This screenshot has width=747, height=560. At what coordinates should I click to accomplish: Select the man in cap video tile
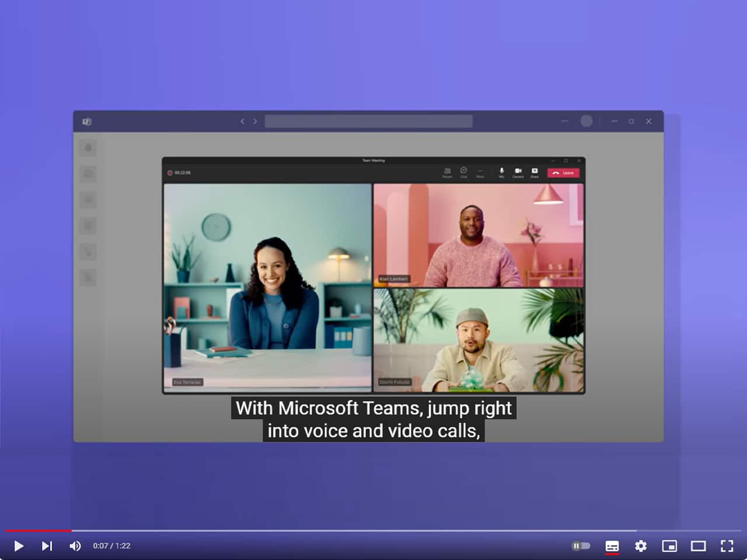[x=479, y=340]
